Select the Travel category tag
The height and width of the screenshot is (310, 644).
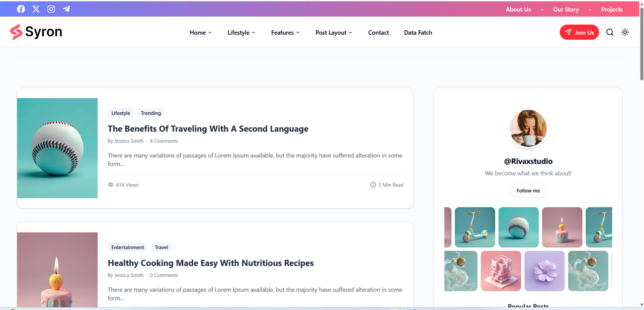pyautogui.click(x=162, y=247)
